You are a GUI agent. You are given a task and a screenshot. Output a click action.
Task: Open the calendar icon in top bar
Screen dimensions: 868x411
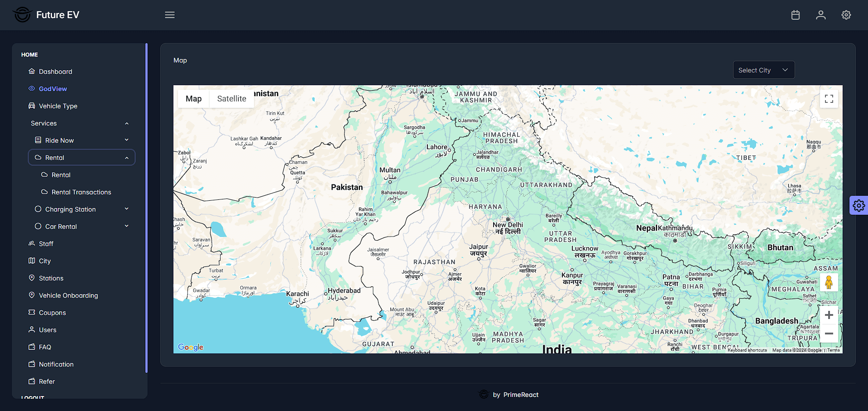coord(796,15)
